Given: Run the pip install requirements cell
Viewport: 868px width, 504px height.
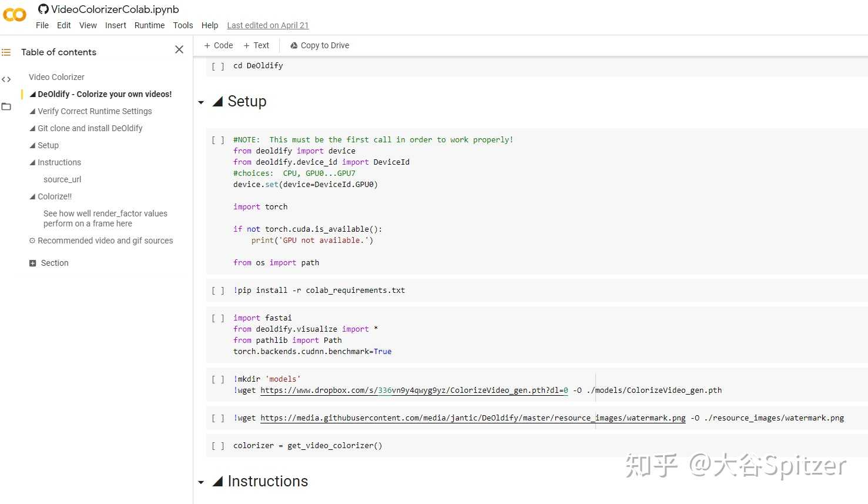Looking at the screenshot, I should (218, 291).
